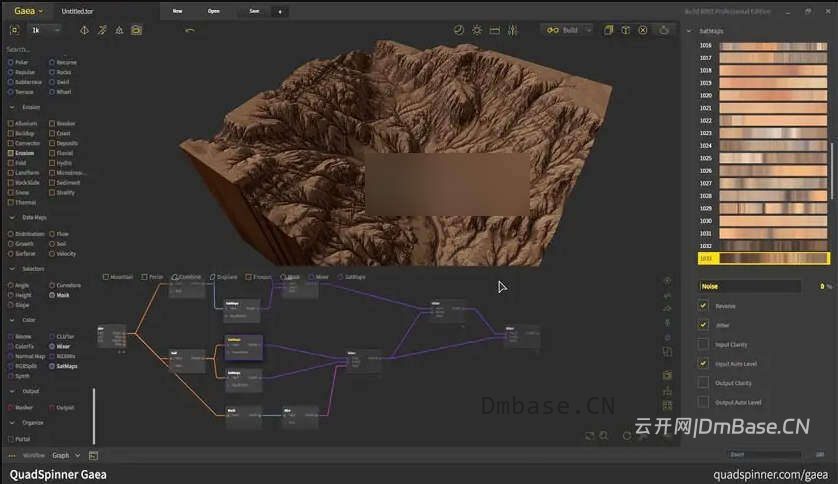The image size is (838, 484).
Task: Click the Build button
Action: (x=563, y=30)
